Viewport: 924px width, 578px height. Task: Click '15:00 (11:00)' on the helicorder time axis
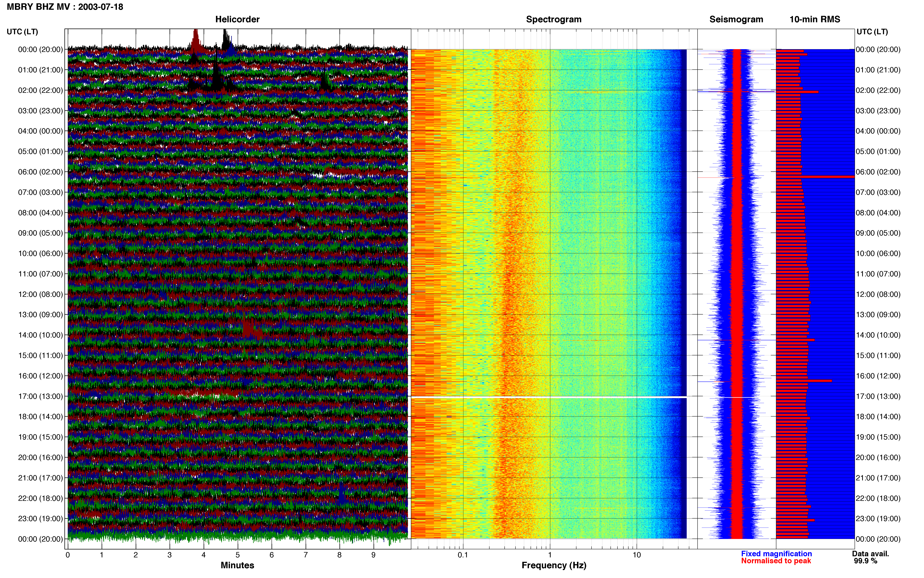click(x=41, y=356)
